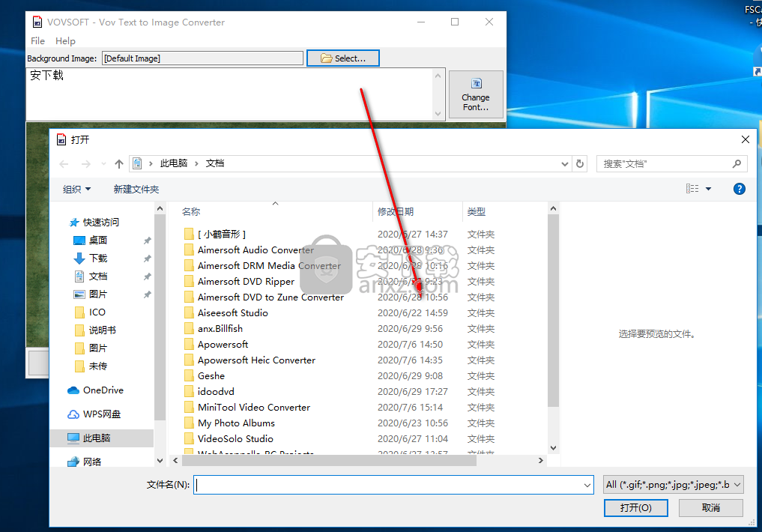The height and width of the screenshot is (532, 762).
Task: Click the 文件名(N) filename input
Action: tap(388, 484)
